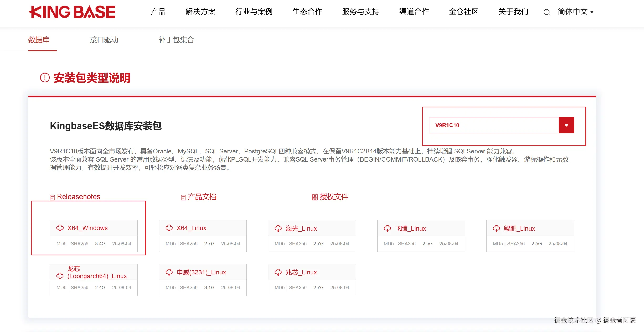The width and height of the screenshot is (644, 332).
Task: Download the 海光_Linux package
Action: coord(301,229)
